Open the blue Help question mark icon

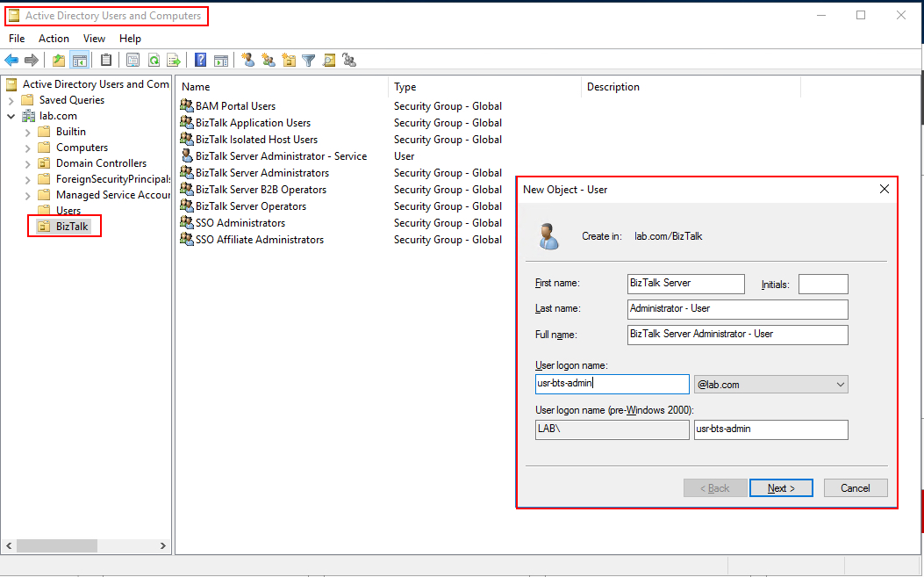pyautogui.click(x=200, y=61)
